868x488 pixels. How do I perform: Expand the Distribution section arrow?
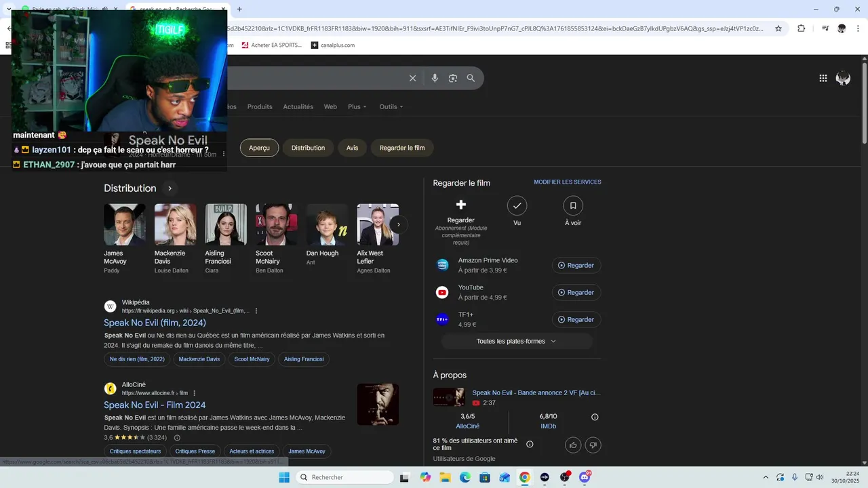pyautogui.click(x=170, y=188)
